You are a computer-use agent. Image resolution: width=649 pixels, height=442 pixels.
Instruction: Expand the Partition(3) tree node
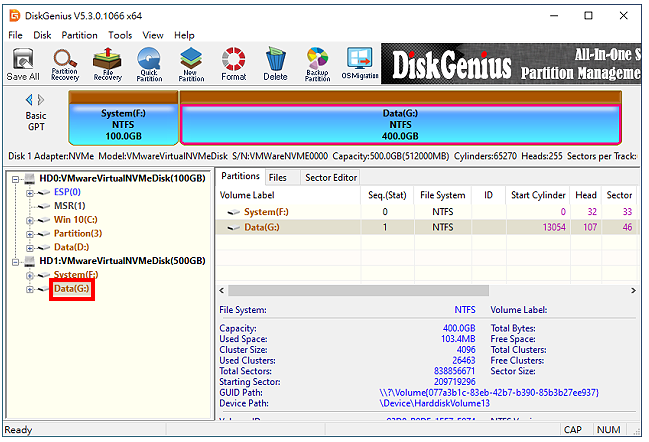point(29,234)
